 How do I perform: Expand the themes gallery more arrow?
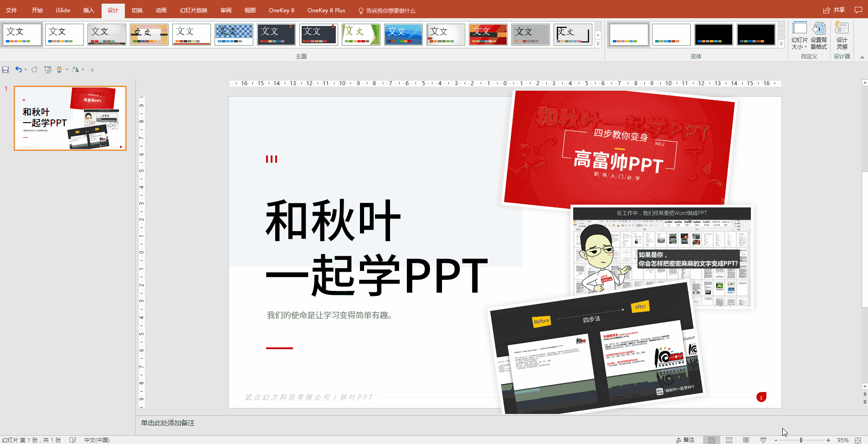tap(598, 44)
